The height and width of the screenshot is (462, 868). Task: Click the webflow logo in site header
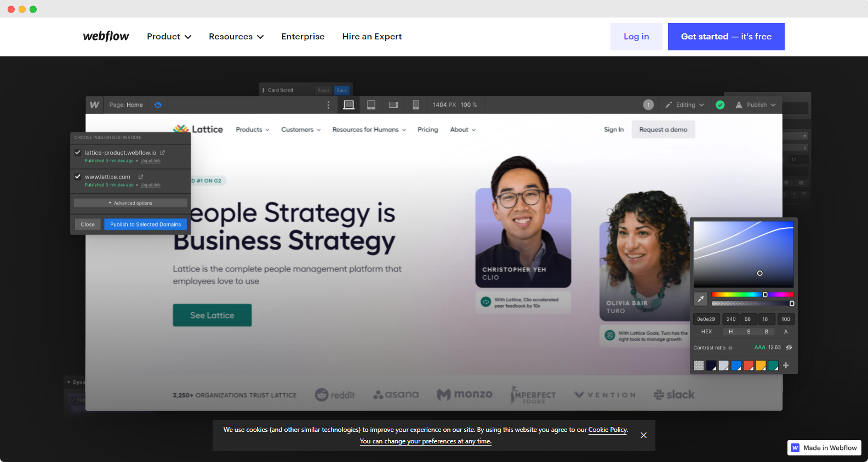pos(106,36)
